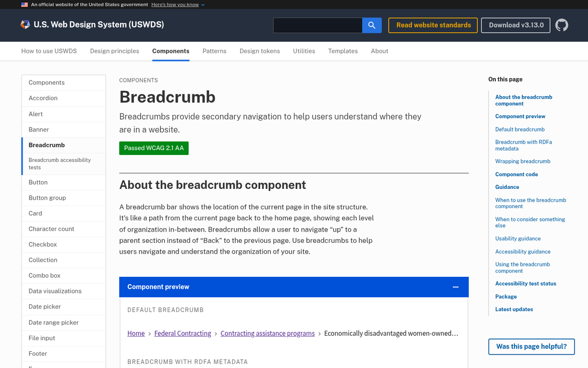The width and height of the screenshot is (588, 368).
Task: Open the Templates section from the top navigation
Action: (343, 51)
